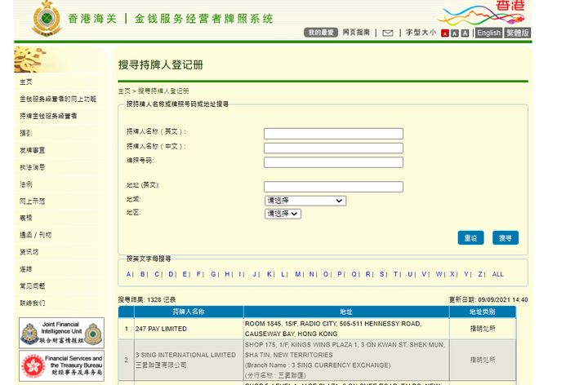Focus the 地址 (英文) address field
This screenshot has width=588, height=385.
[333, 187]
